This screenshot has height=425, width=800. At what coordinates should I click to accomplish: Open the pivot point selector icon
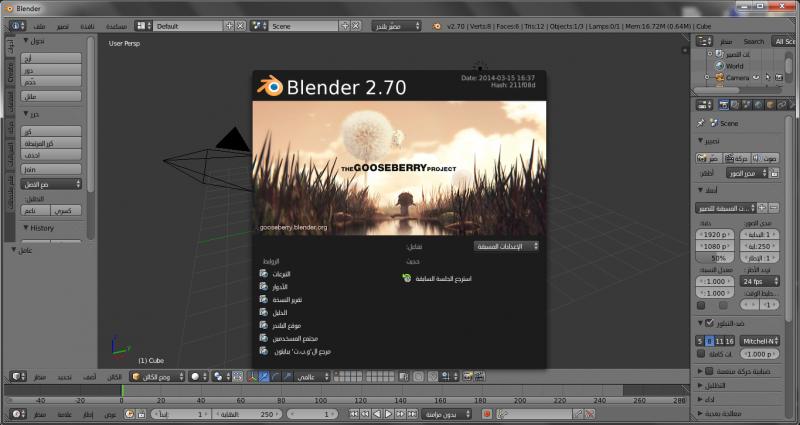point(221,376)
